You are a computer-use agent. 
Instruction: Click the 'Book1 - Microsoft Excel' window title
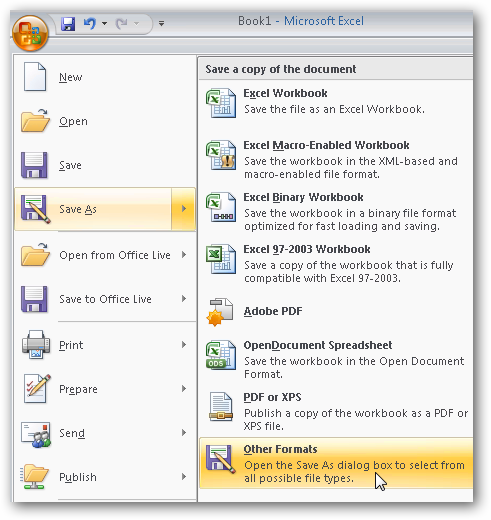point(301,21)
